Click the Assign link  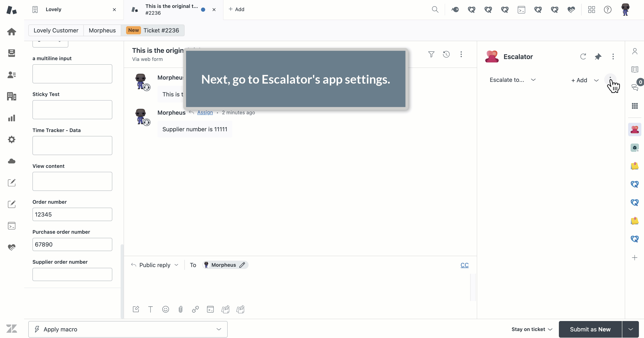(205, 112)
